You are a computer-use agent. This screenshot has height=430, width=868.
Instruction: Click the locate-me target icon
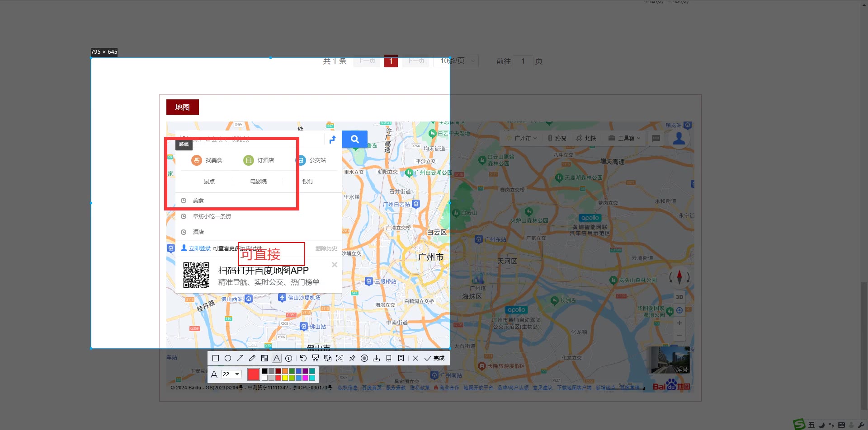point(679,310)
